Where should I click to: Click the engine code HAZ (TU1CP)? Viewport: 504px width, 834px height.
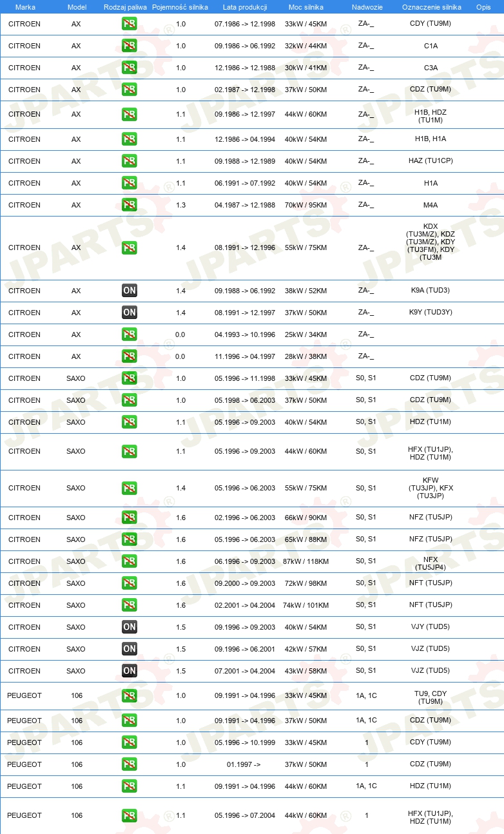[x=431, y=161]
